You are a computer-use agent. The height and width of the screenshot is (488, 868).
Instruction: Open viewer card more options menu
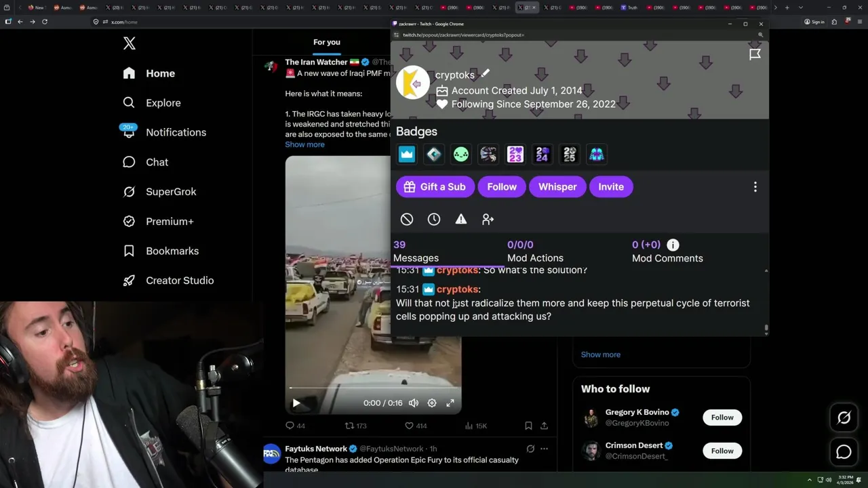(755, 187)
